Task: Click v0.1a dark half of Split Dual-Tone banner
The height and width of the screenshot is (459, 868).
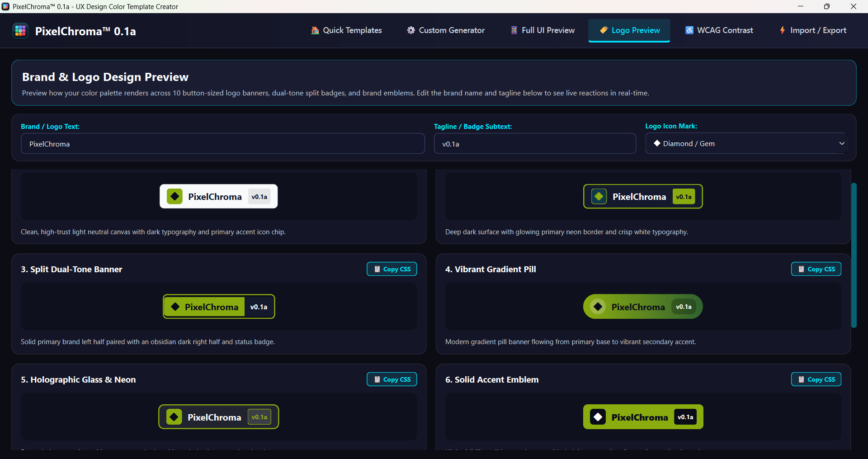Action: click(x=259, y=307)
